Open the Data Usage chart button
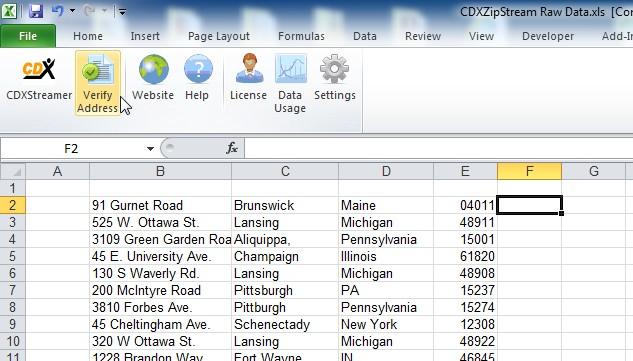Viewport: 633px width, 361px height. [x=290, y=84]
